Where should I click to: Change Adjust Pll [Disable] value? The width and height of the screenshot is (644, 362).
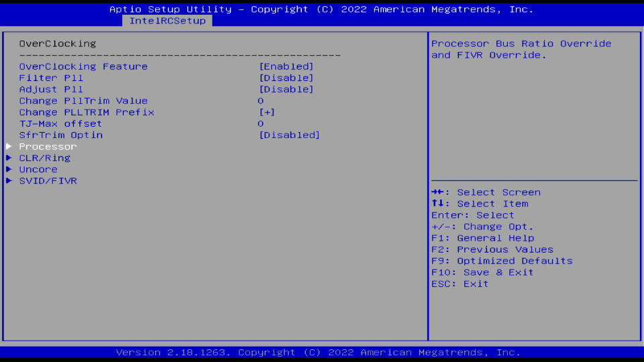pos(286,89)
